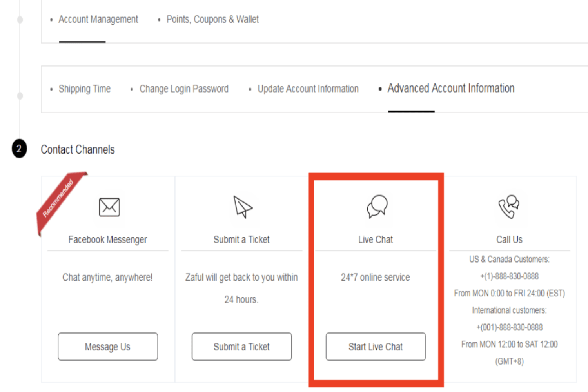
Task: Start a session with Start Live Chat
Action: pyautogui.click(x=376, y=347)
